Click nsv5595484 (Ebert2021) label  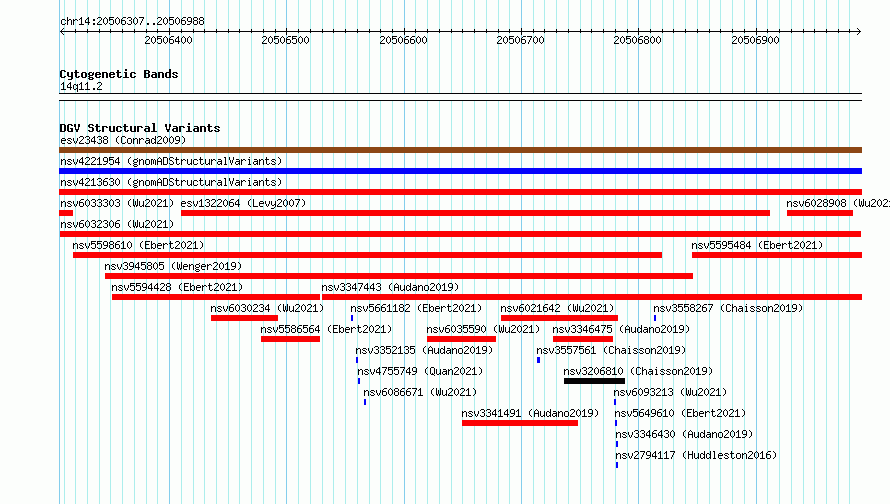757,245
